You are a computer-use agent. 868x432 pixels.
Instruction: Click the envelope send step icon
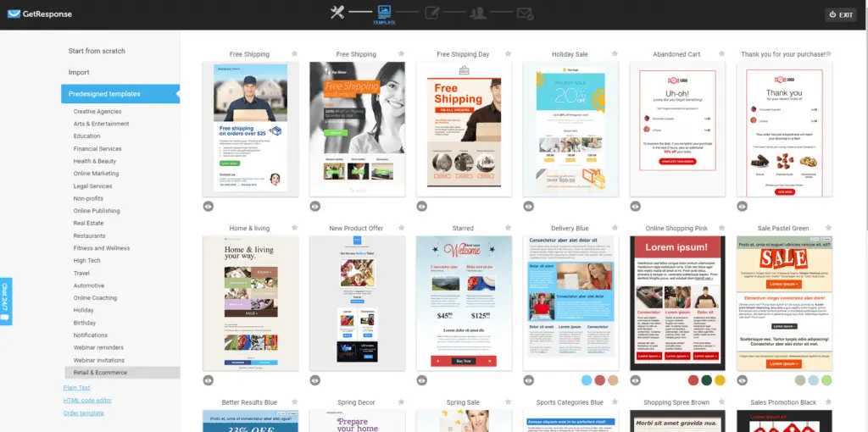click(525, 13)
